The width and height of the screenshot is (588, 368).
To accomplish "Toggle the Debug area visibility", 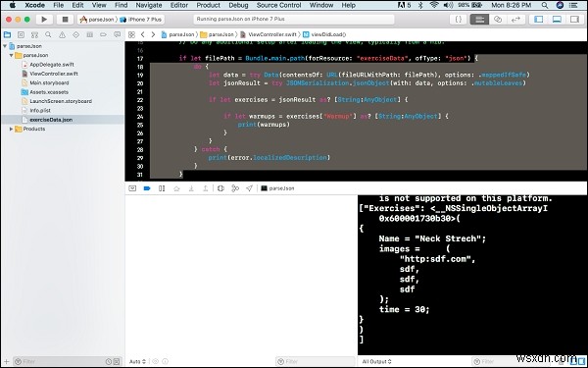I will tap(557, 20).
